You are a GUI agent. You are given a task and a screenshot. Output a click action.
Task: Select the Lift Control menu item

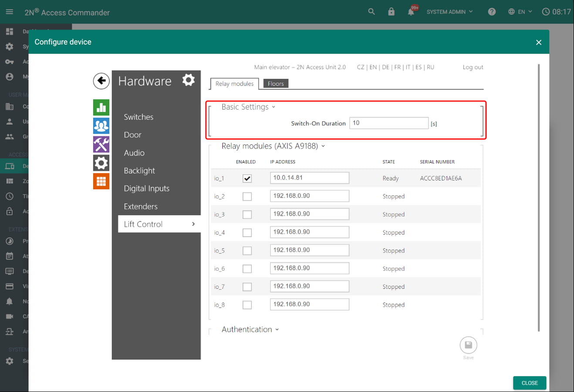[x=159, y=224]
